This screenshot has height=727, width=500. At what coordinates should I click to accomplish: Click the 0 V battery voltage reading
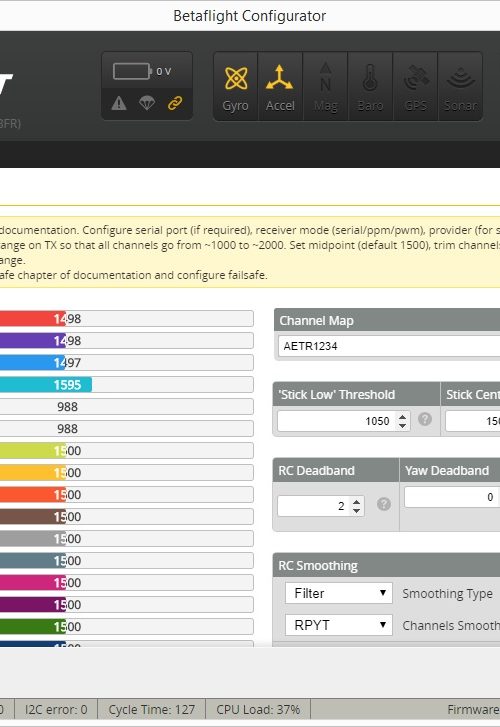[164, 71]
